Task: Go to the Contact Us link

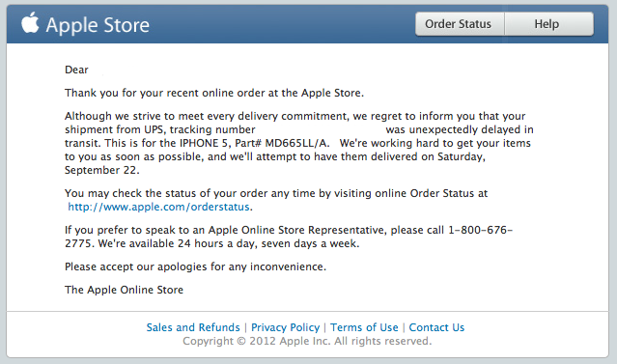Action: [x=436, y=327]
